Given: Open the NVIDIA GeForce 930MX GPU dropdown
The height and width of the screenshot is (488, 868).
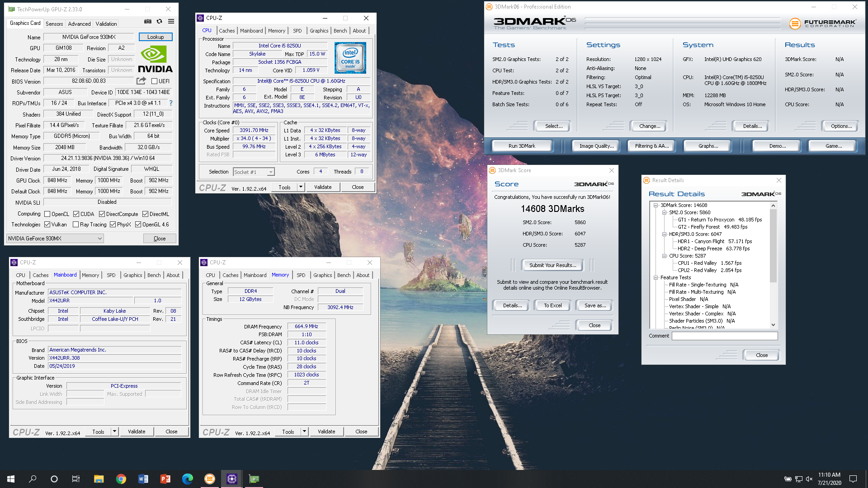Looking at the screenshot, I should tap(55, 239).
